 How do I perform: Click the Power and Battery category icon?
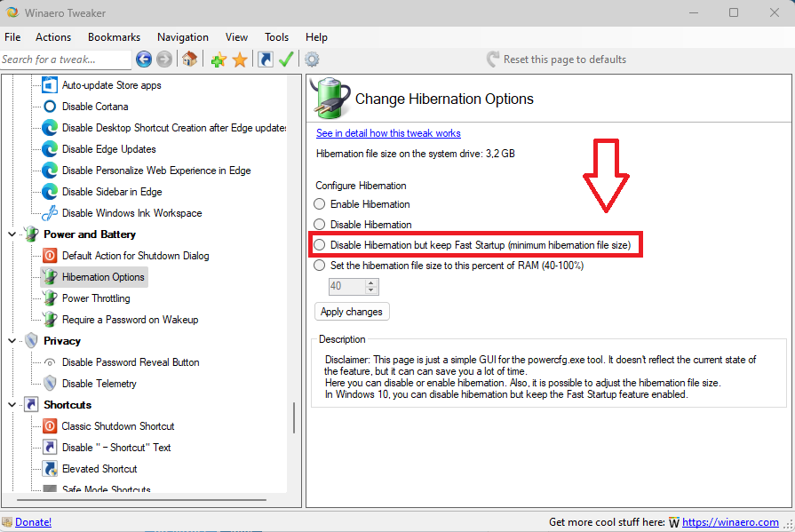[x=31, y=234]
